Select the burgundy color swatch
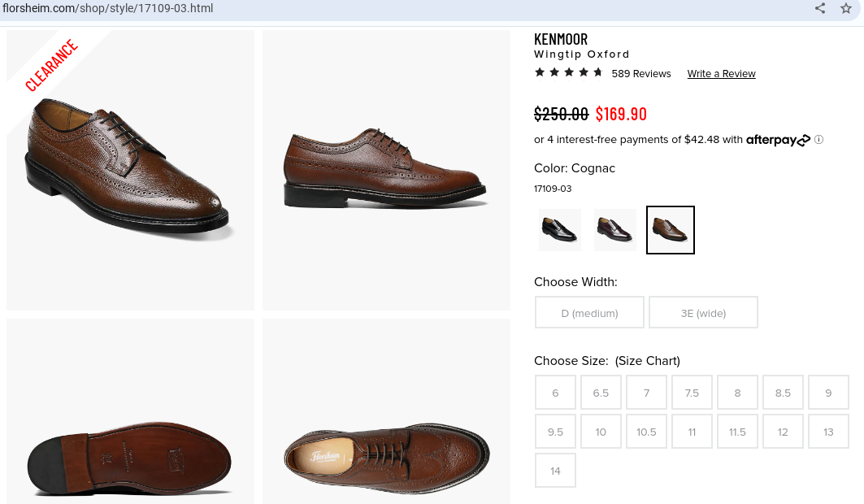 click(x=615, y=230)
